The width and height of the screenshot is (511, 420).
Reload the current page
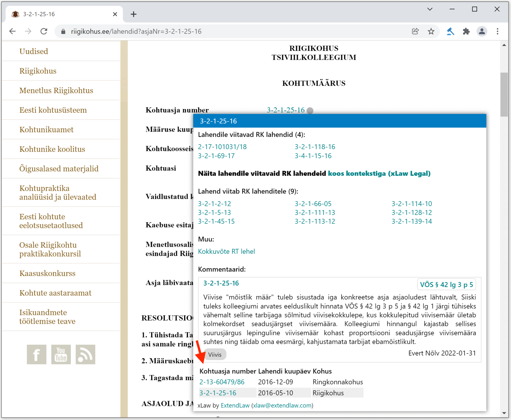[44, 31]
